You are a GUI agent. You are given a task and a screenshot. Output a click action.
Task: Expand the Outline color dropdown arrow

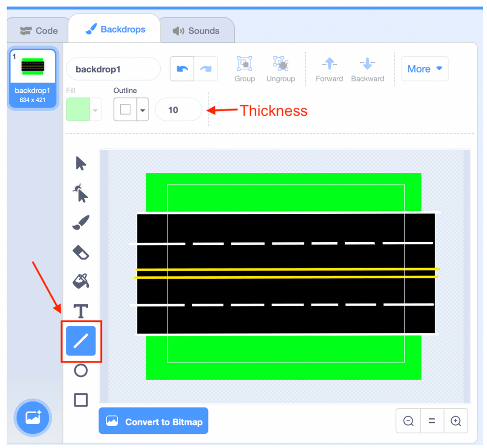[x=143, y=110]
